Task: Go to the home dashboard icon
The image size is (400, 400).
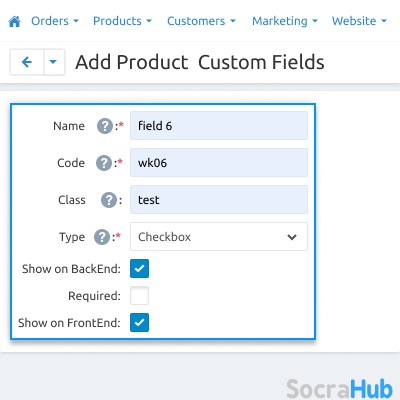Action: (x=14, y=22)
